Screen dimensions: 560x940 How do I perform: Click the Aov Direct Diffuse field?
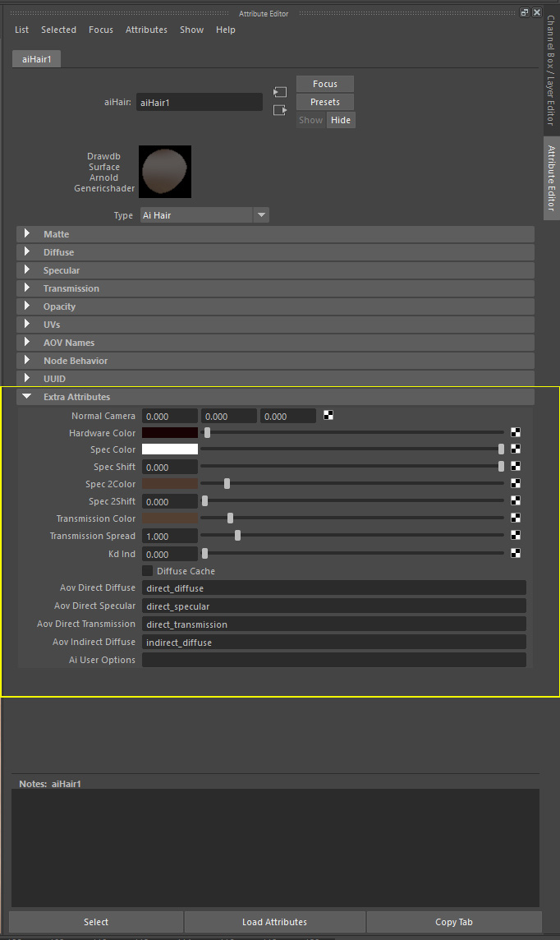pos(334,588)
